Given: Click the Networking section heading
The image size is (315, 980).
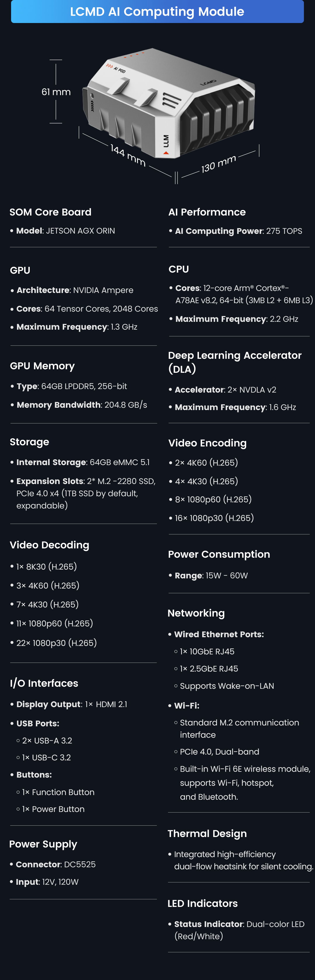Looking at the screenshot, I should click(196, 613).
